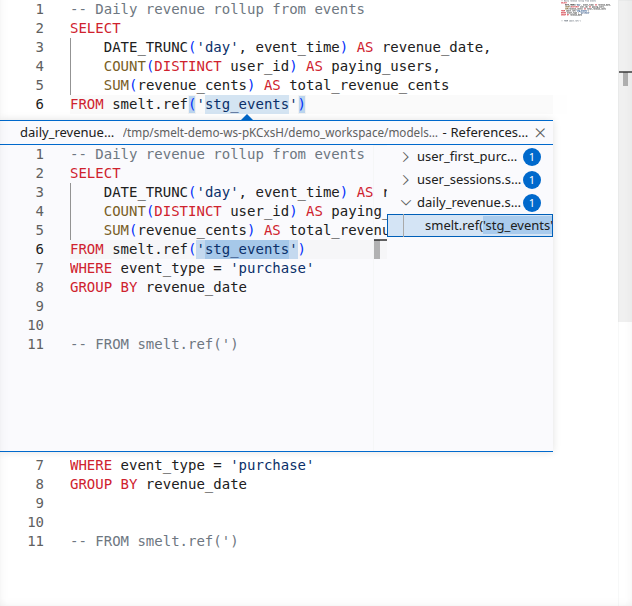Click the count badge beside daily_revenue.s…
This screenshot has height=606, width=632.
(x=532, y=203)
